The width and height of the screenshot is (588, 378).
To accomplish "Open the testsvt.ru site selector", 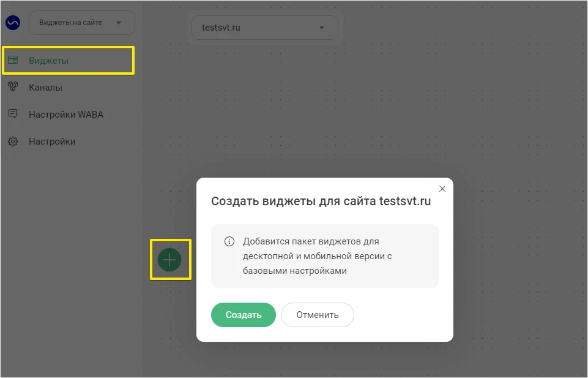I will 265,28.
